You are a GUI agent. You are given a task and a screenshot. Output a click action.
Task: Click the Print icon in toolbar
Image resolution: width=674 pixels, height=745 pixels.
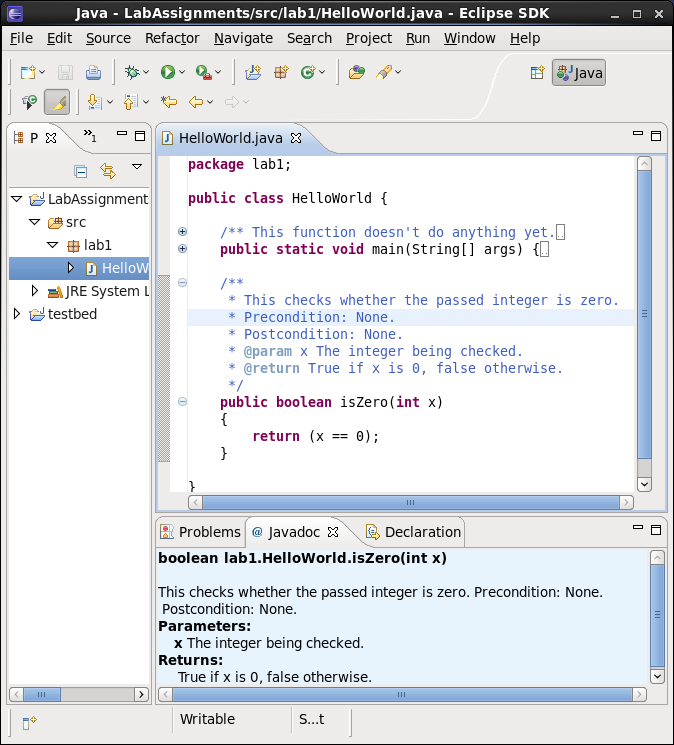pyautogui.click(x=93, y=72)
